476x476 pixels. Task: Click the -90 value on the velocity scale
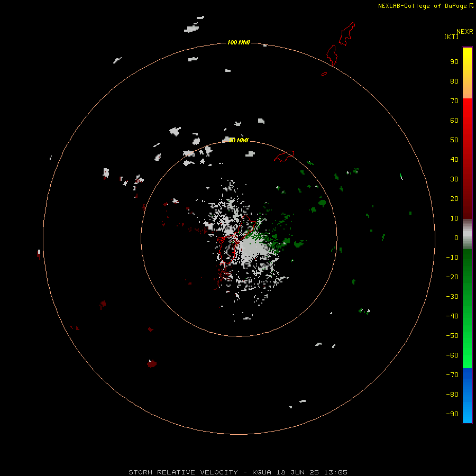[452, 414]
